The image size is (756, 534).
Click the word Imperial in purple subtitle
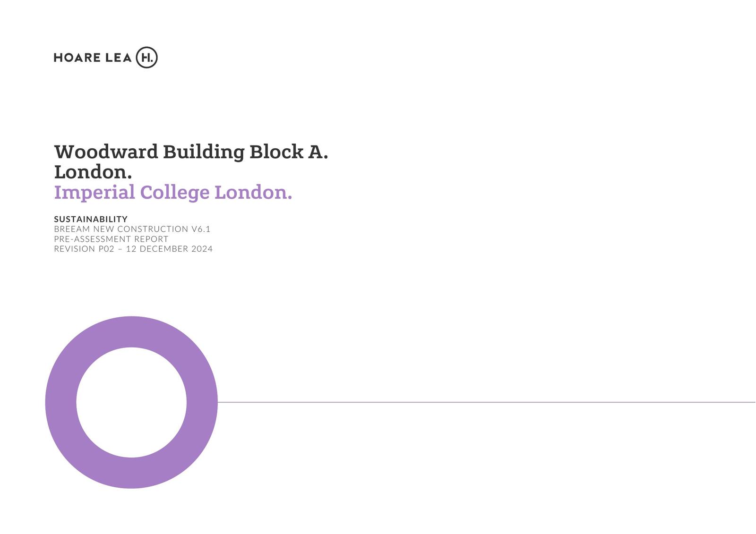click(x=94, y=193)
